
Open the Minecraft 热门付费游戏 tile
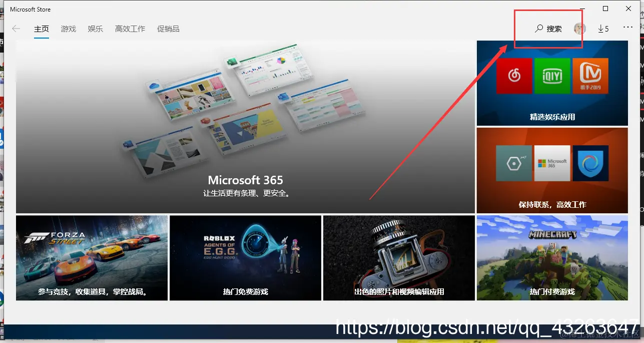552,258
